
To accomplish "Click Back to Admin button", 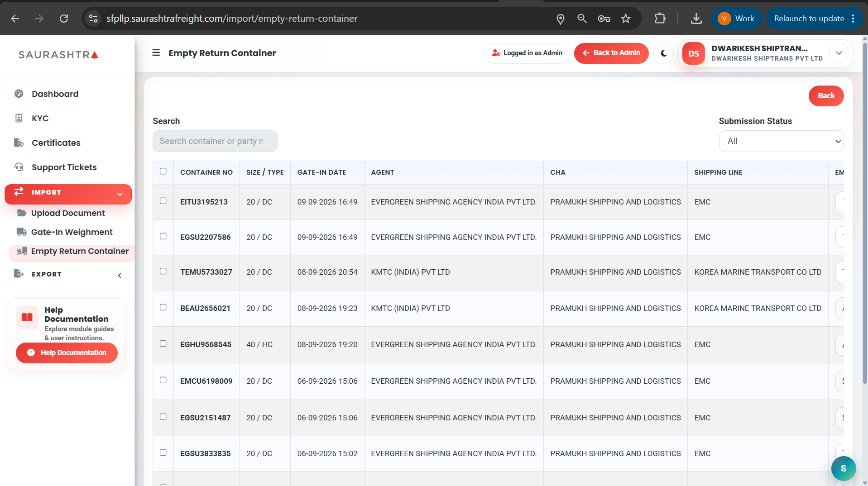I will pos(611,53).
